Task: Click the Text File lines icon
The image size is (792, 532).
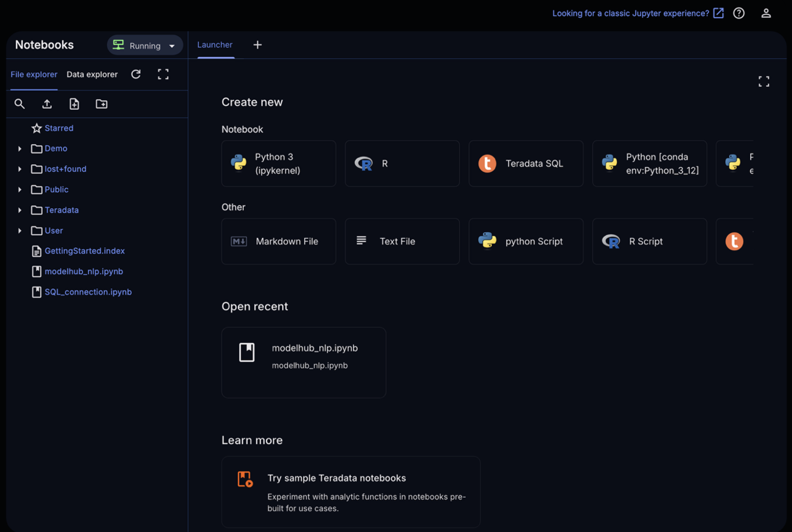Action: tap(361, 240)
